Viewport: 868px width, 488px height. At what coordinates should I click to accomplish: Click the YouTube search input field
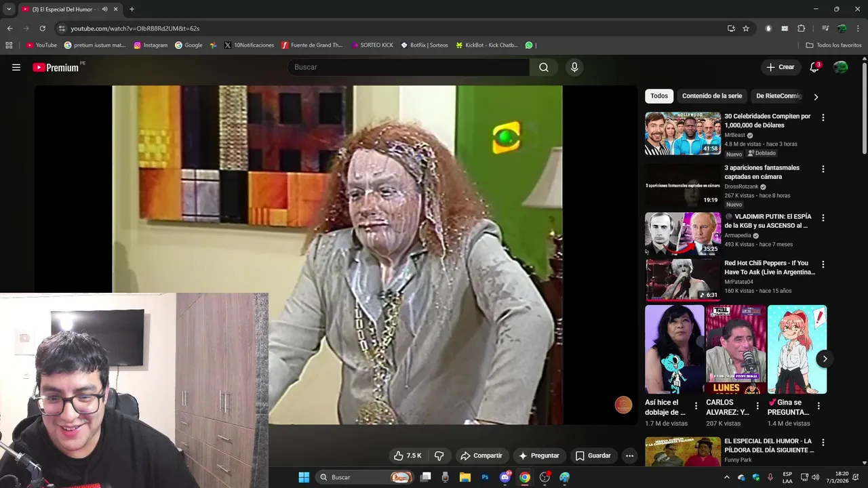pos(408,67)
